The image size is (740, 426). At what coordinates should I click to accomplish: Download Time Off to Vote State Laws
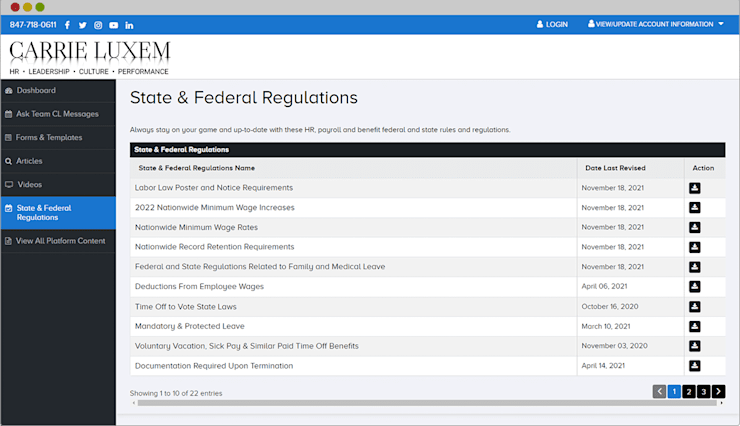(695, 307)
